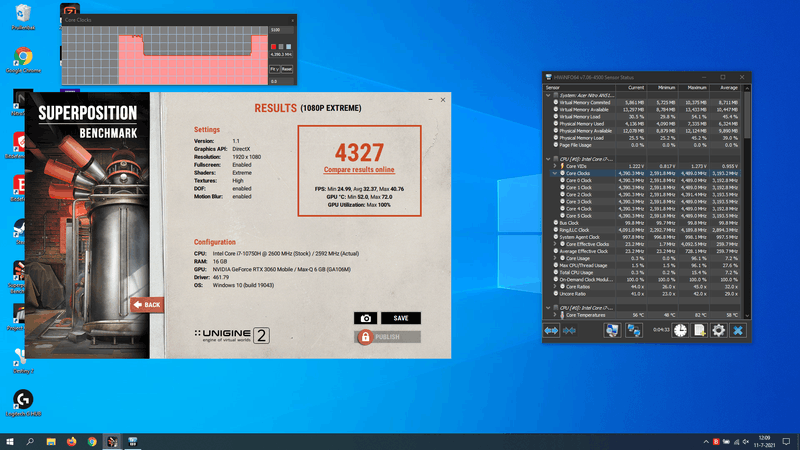Expand Core Effective Clocks row
Screen dimensions: 800x450
(555, 244)
